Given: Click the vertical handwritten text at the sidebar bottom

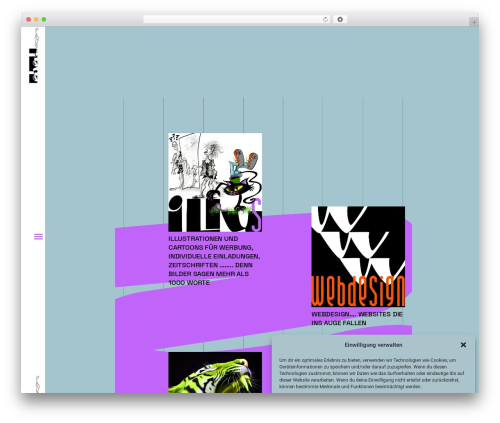Looking at the screenshot, I should pos(38,384).
